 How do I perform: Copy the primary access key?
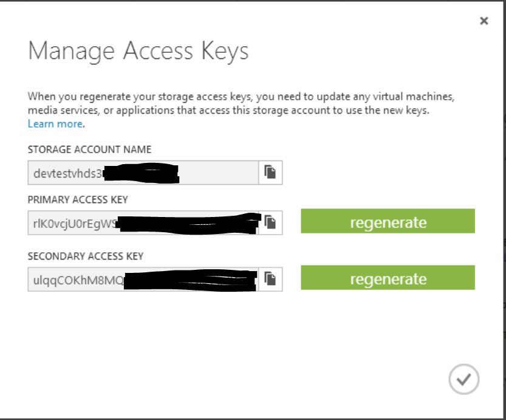pyautogui.click(x=270, y=222)
